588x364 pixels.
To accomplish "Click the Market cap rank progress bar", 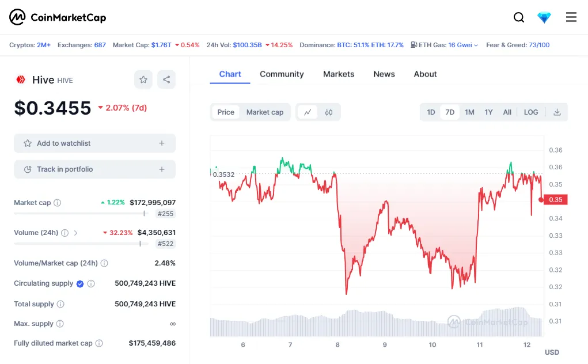I will tap(81, 213).
